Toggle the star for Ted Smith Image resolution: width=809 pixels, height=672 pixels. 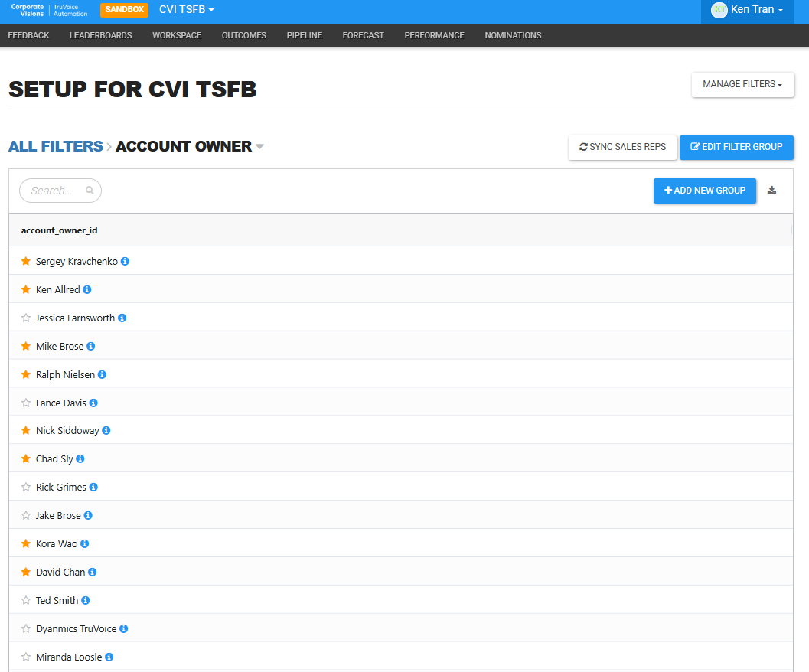click(x=26, y=600)
